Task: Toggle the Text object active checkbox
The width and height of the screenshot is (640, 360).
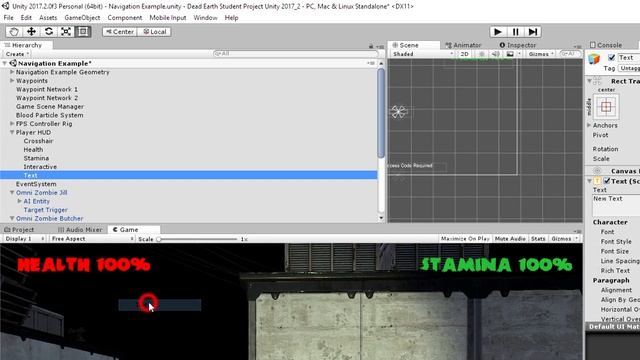Action: (611, 57)
